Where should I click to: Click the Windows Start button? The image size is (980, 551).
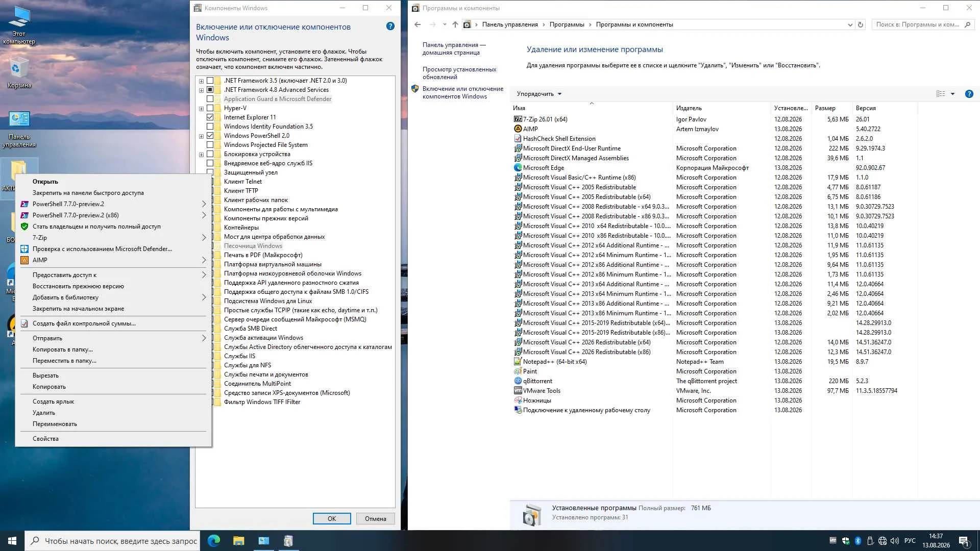[x=12, y=541]
